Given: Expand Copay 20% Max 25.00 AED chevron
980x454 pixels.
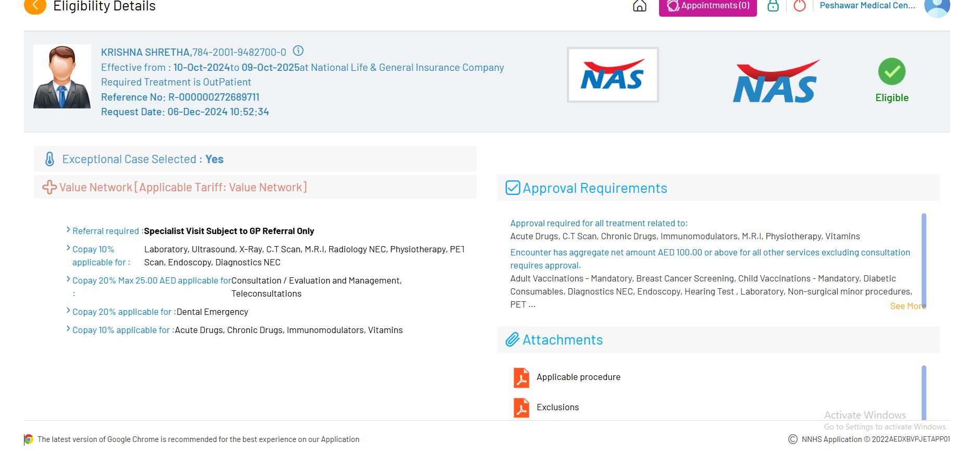Looking at the screenshot, I should click(x=68, y=279).
